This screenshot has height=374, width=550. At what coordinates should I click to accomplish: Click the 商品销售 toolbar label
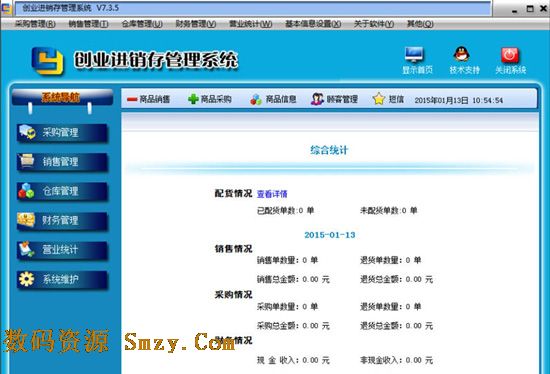click(155, 99)
